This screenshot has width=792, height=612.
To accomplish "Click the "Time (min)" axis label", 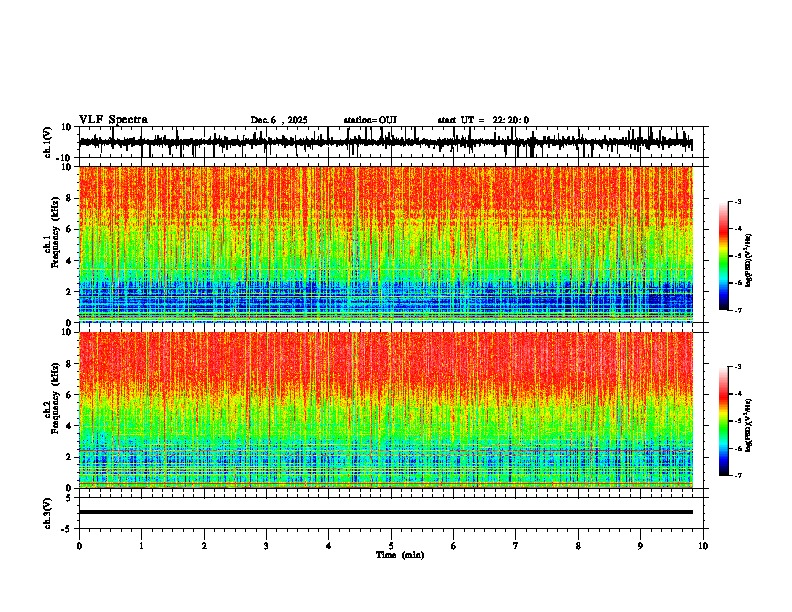I will point(400,555).
